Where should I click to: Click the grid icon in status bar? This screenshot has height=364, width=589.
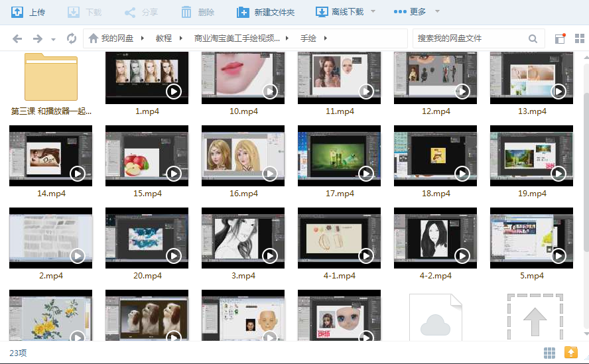click(x=550, y=353)
